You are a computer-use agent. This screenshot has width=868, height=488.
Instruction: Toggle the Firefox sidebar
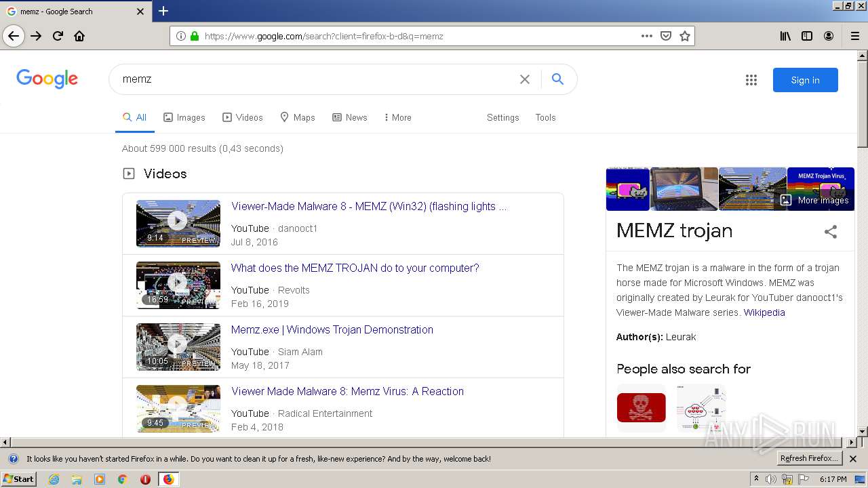click(807, 36)
